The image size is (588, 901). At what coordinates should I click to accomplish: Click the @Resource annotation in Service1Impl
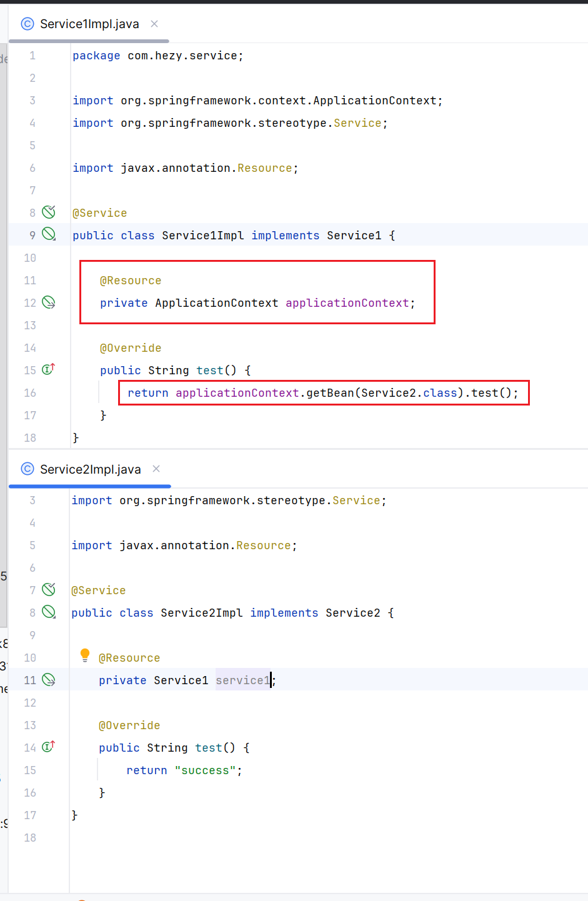[x=131, y=281]
